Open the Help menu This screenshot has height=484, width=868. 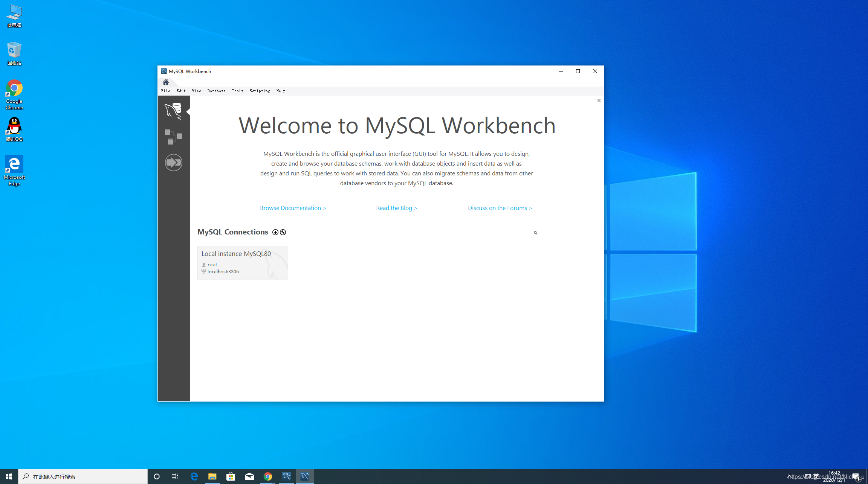coord(281,91)
